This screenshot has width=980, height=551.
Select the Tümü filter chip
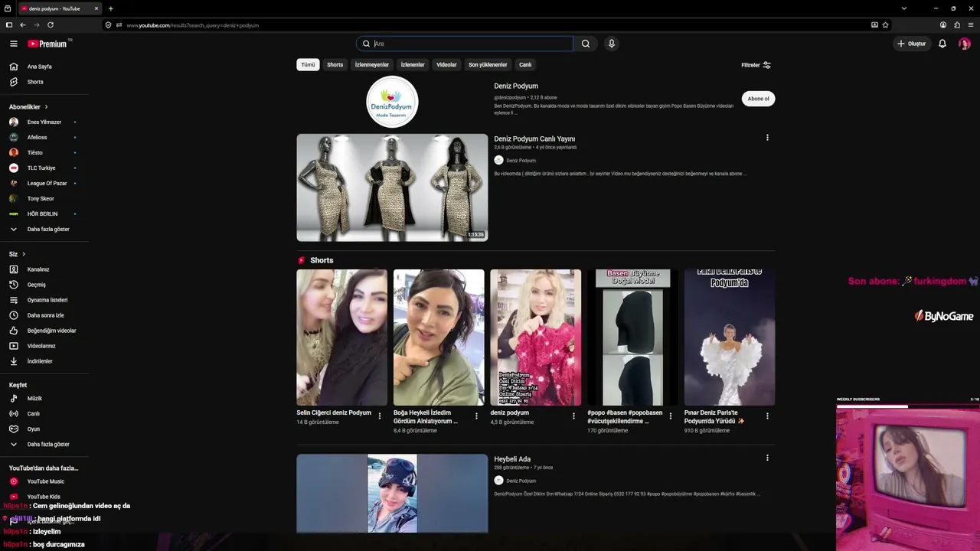pyautogui.click(x=308, y=65)
